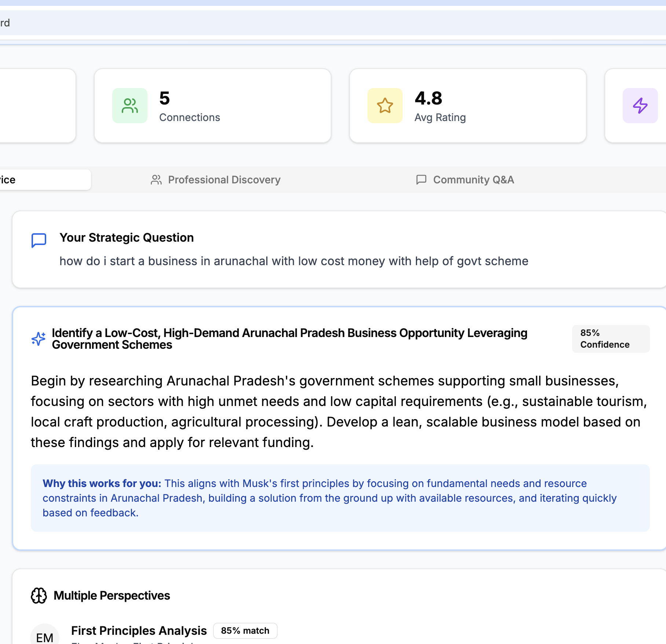Click the '4.8' rating value
666x644 pixels.
[x=428, y=98]
